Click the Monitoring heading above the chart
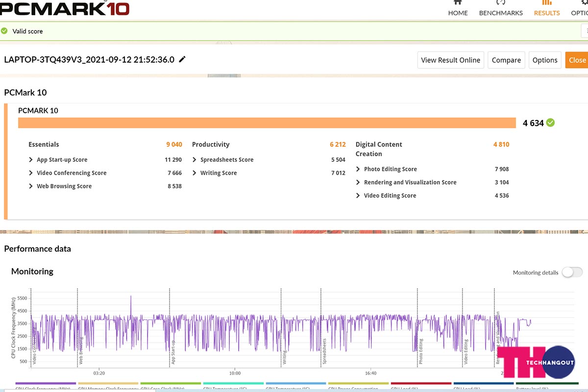This screenshot has height=392, width=588. click(x=32, y=271)
